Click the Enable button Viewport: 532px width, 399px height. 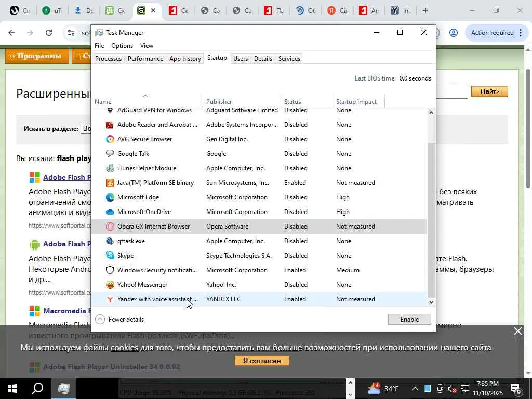click(409, 320)
